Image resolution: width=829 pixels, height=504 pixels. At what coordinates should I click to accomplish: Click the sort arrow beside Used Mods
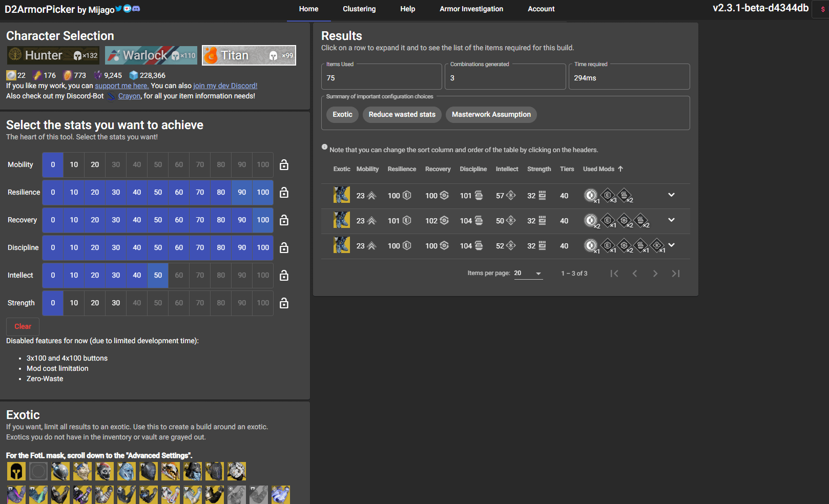click(x=620, y=169)
